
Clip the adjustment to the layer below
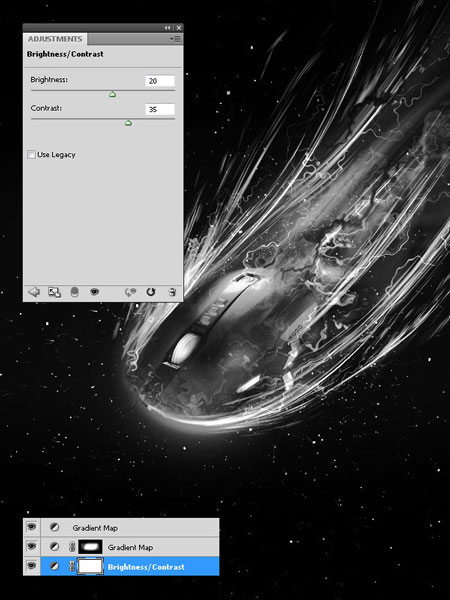coord(75,292)
